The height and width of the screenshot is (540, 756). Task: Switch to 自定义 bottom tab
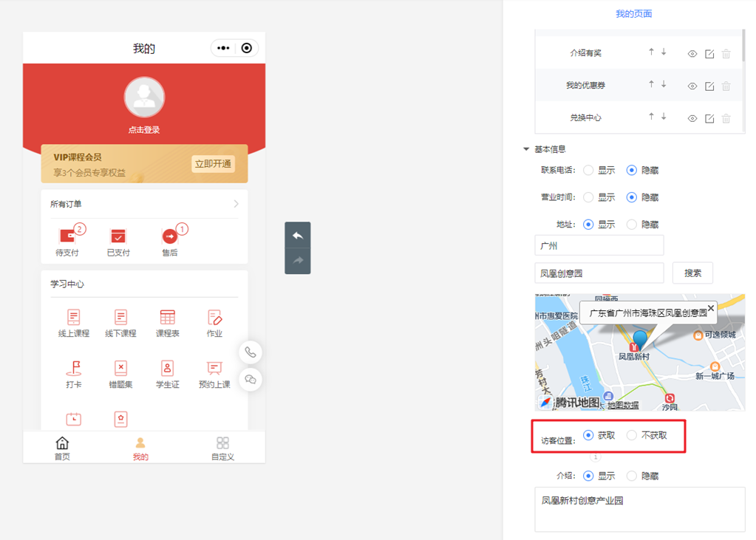tap(222, 448)
